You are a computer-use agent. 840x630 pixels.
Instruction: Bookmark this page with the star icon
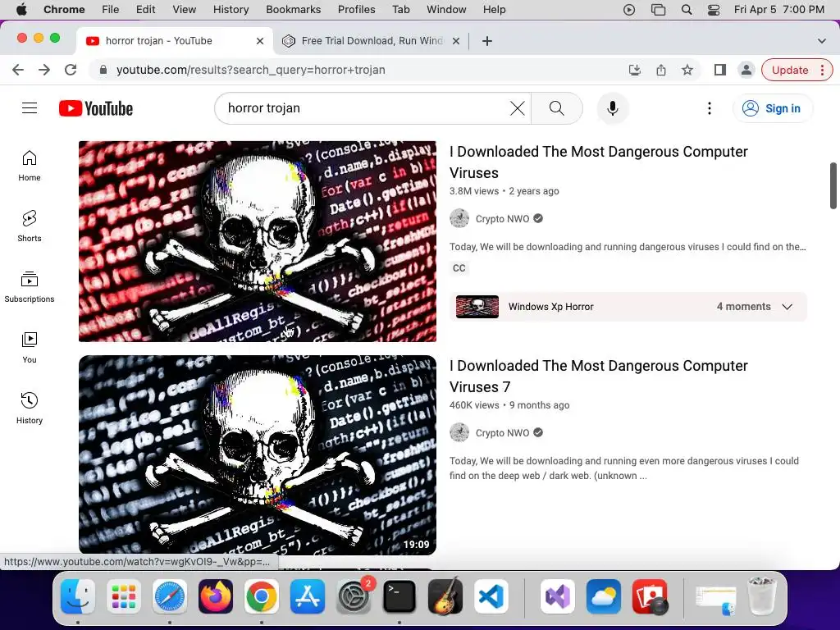coord(687,70)
